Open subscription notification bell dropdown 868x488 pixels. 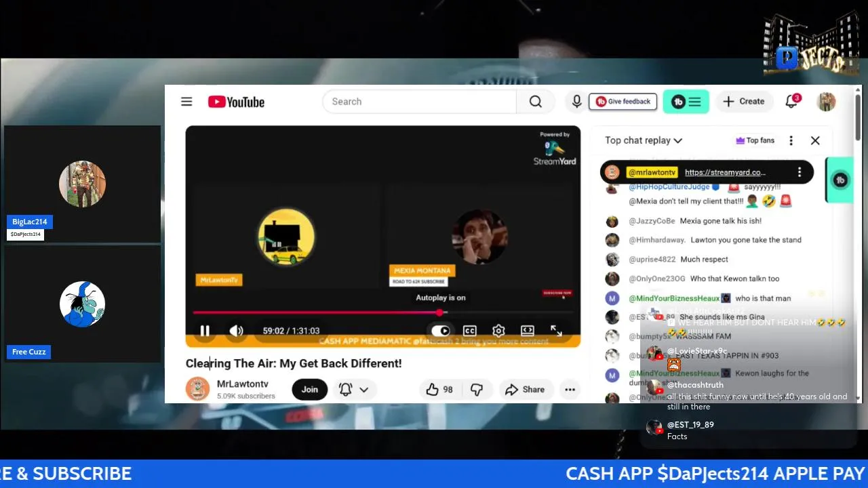354,390
